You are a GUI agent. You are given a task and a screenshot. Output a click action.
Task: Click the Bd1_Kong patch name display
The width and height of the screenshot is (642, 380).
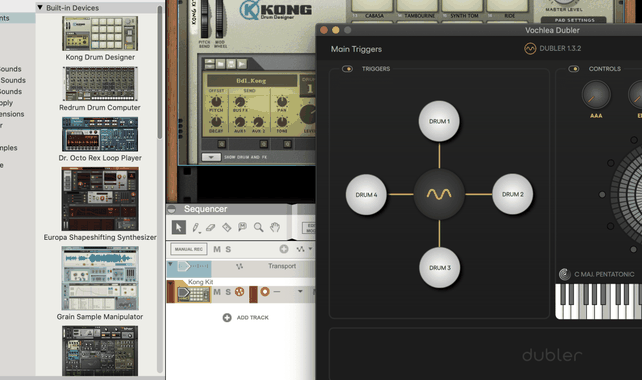click(251, 81)
